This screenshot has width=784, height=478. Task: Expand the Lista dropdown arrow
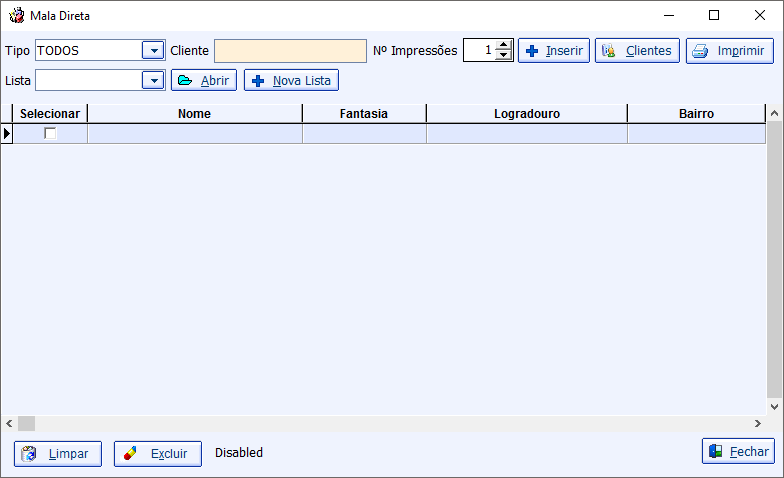coord(154,80)
